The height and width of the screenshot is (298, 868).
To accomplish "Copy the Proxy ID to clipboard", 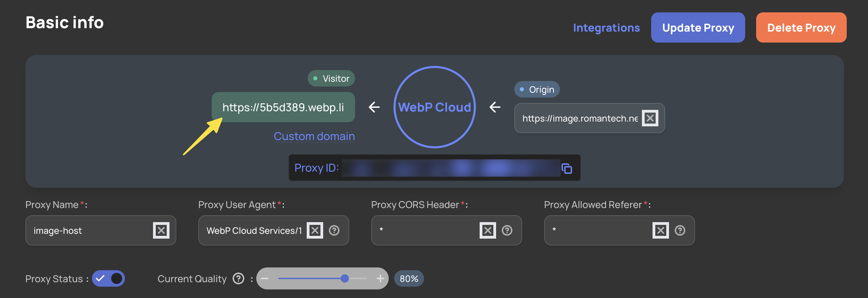I will pos(567,168).
